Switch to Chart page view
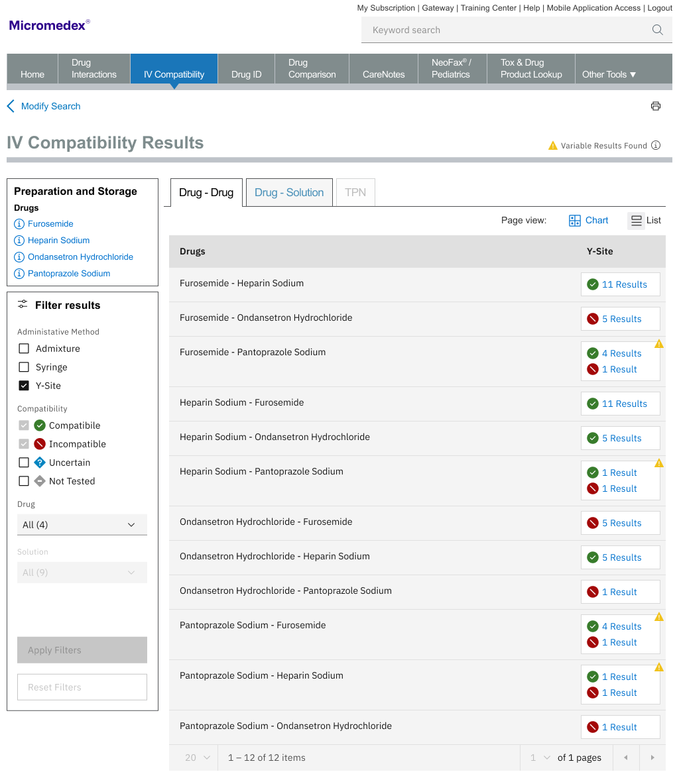 [x=588, y=221]
